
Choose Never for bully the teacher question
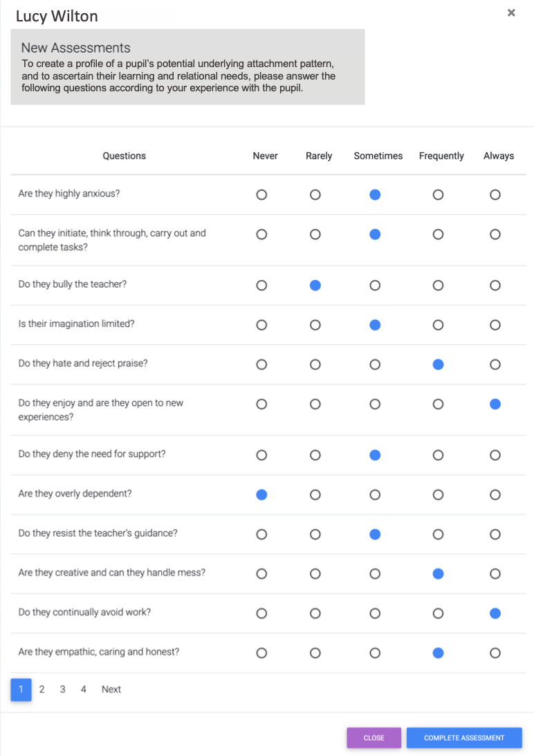261,286
